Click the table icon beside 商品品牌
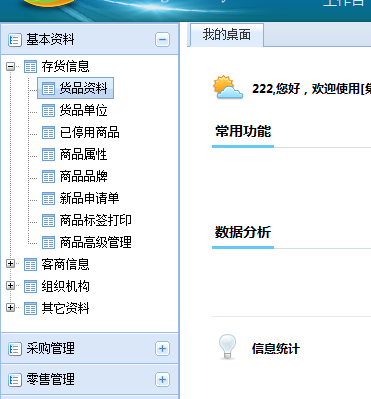The image size is (371, 399). pyautogui.click(x=48, y=177)
